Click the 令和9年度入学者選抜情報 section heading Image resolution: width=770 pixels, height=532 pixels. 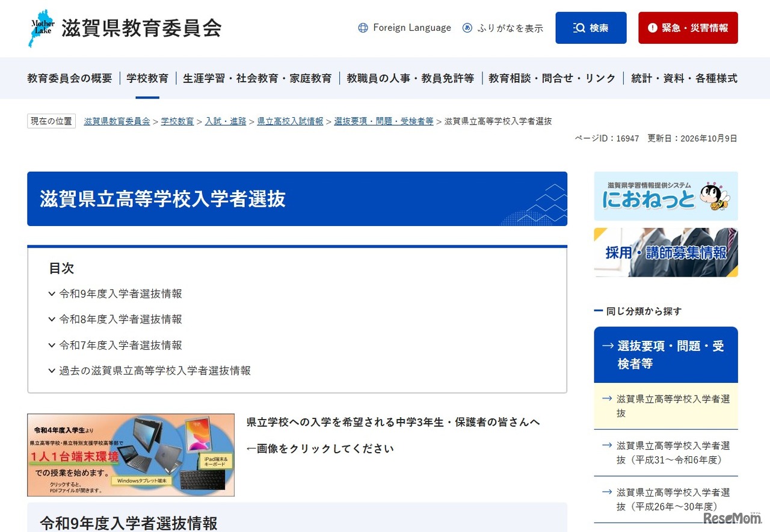(x=129, y=522)
